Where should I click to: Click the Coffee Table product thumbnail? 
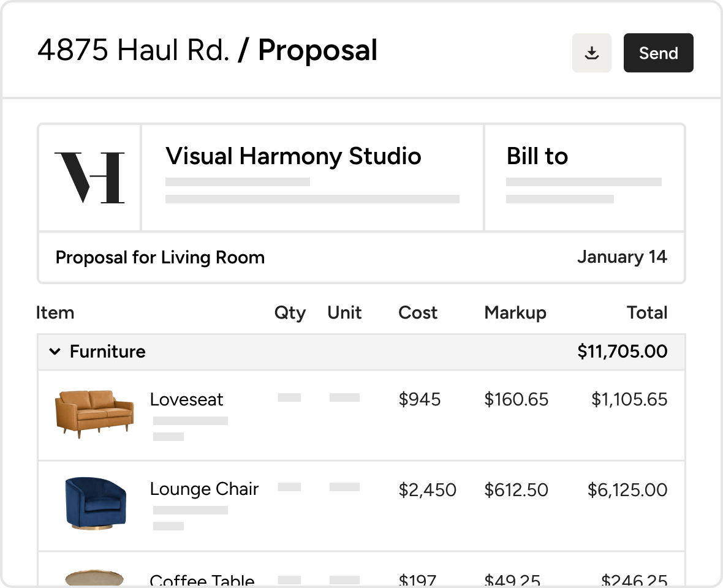[94, 578]
